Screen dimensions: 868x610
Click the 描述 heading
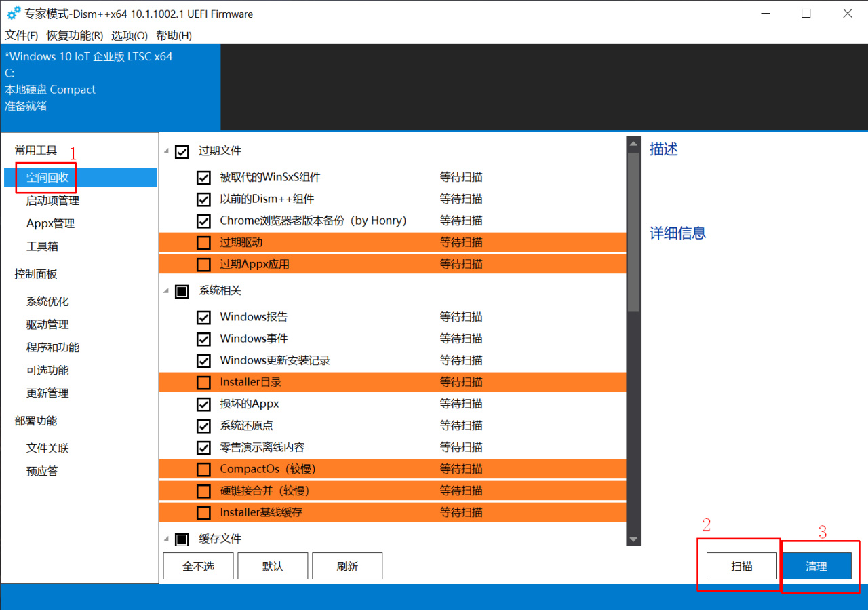click(664, 150)
